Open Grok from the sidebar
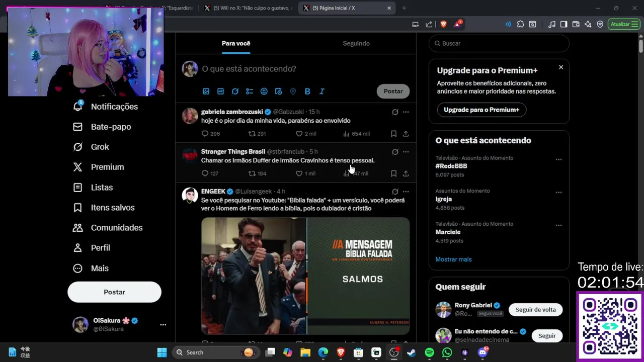This screenshot has width=644, height=362. click(91, 147)
